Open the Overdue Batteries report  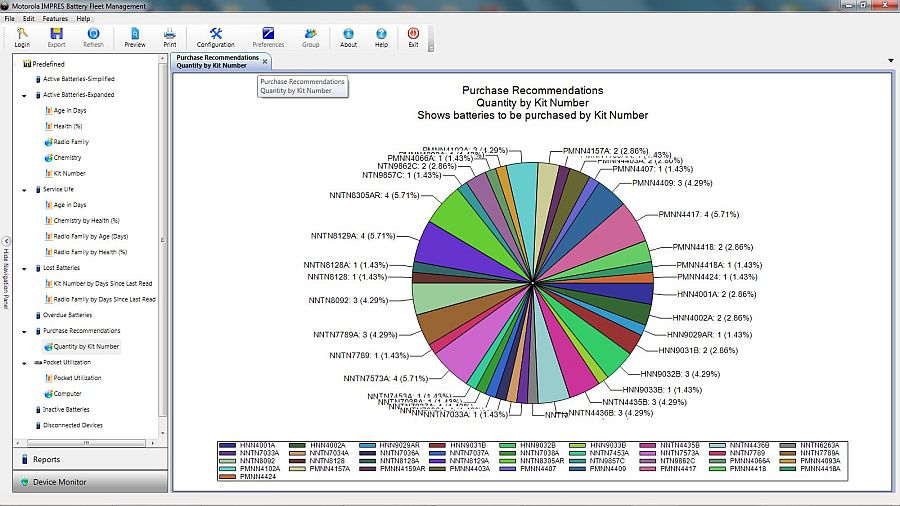click(63, 315)
